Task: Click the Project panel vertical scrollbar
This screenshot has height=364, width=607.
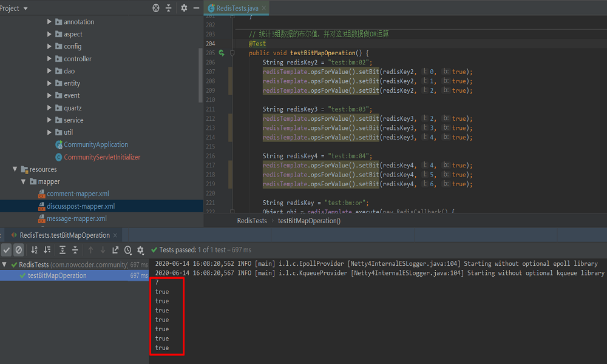Action: pos(200,75)
